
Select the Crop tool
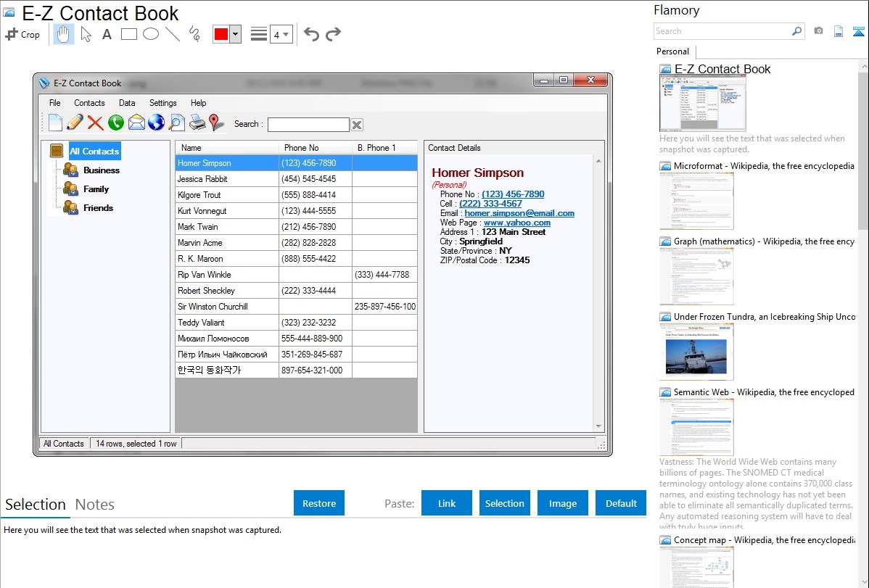pos(22,34)
